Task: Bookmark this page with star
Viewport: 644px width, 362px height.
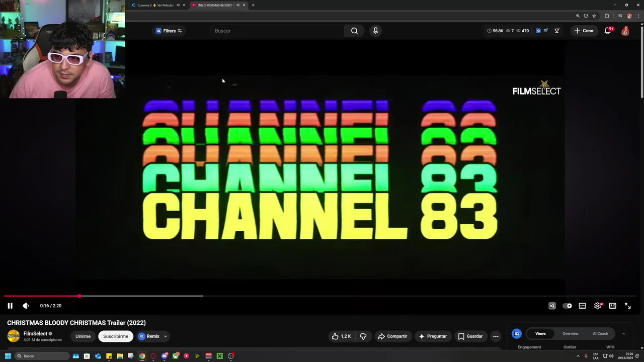Action: click(594, 16)
